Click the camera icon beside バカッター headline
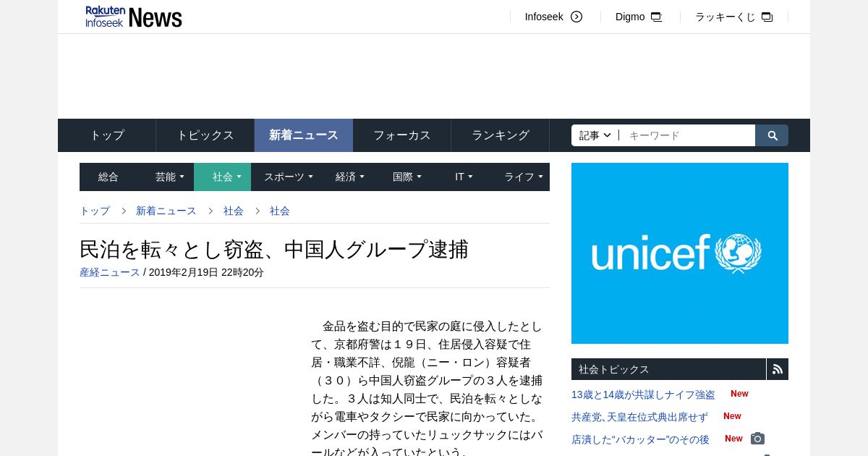This screenshot has width=868, height=456. click(757, 439)
